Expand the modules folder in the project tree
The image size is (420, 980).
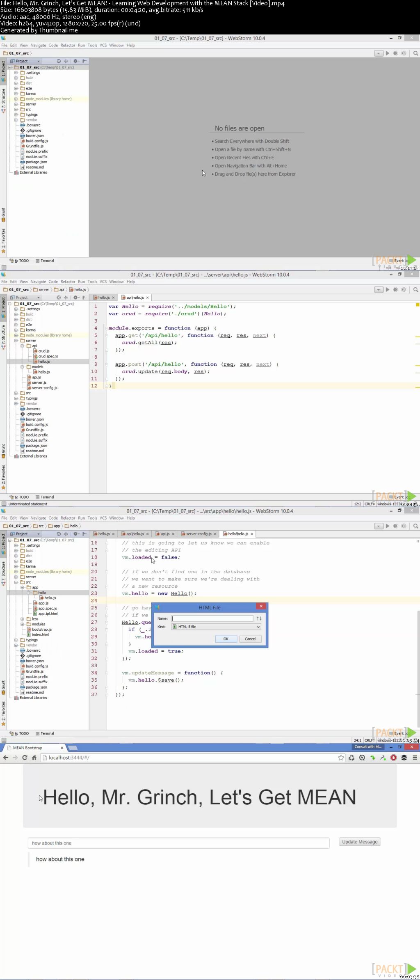[22, 624]
